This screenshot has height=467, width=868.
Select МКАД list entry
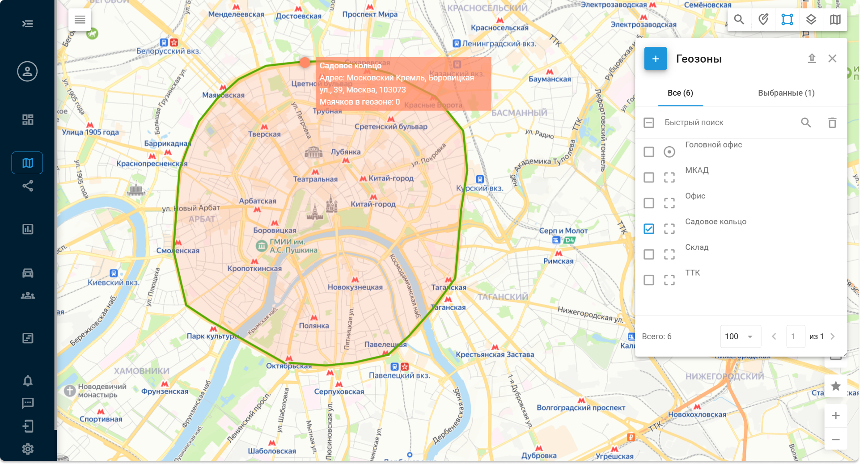[x=697, y=170]
